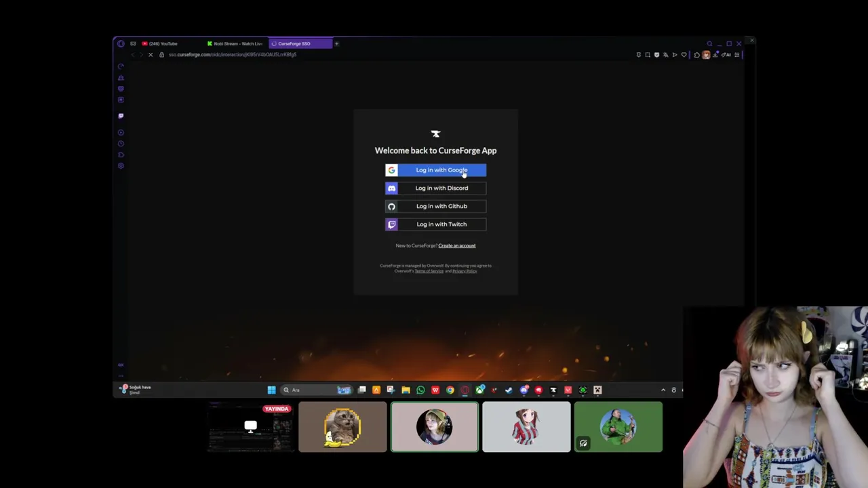Image resolution: width=868 pixels, height=488 pixels.
Task: Log in with Discord
Action: tap(435, 188)
